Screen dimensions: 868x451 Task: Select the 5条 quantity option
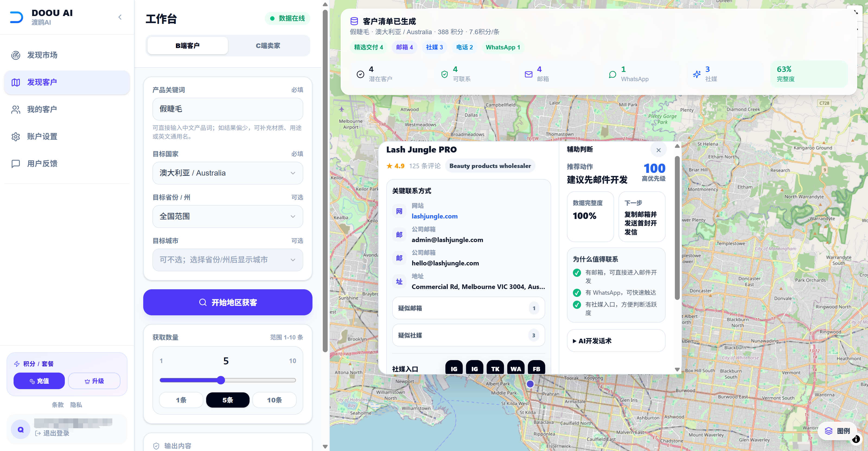coord(228,400)
